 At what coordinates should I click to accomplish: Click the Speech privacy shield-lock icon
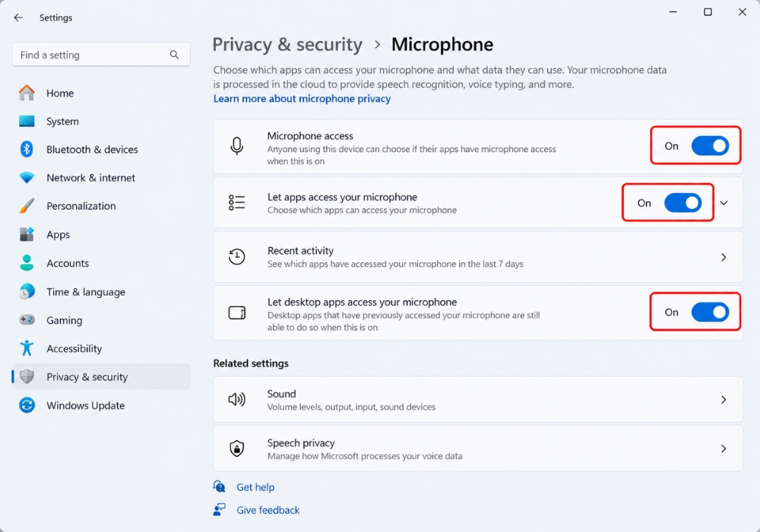236,448
